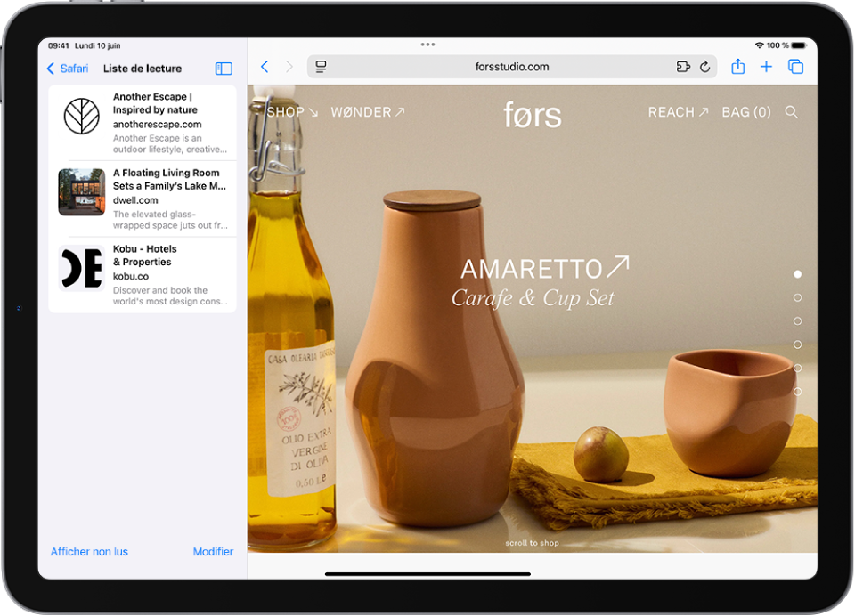Viewport: 855px width, 616px height.
Task: Go back with the Safari back arrow
Action: [x=265, y=67]
